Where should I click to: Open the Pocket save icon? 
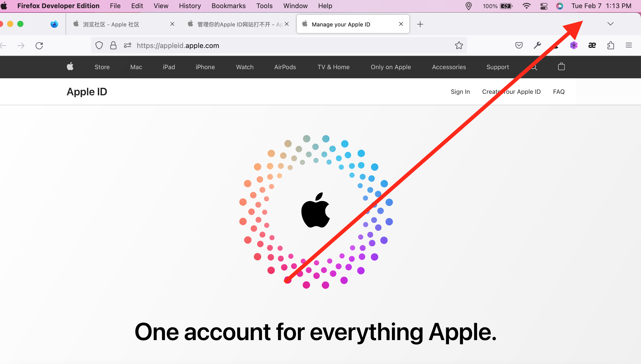click(519, 45)
